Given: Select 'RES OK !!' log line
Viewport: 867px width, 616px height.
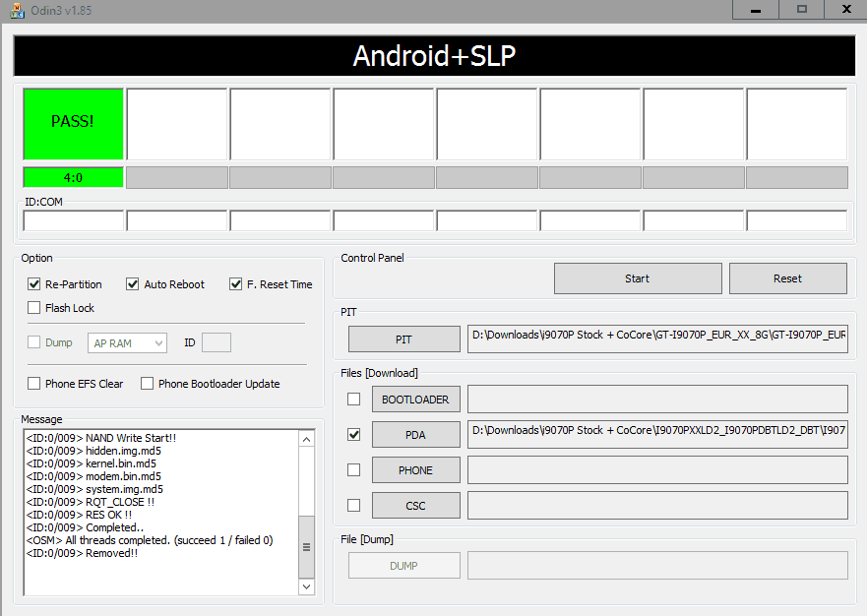Looking at the screenshot, I should [79, 515].
